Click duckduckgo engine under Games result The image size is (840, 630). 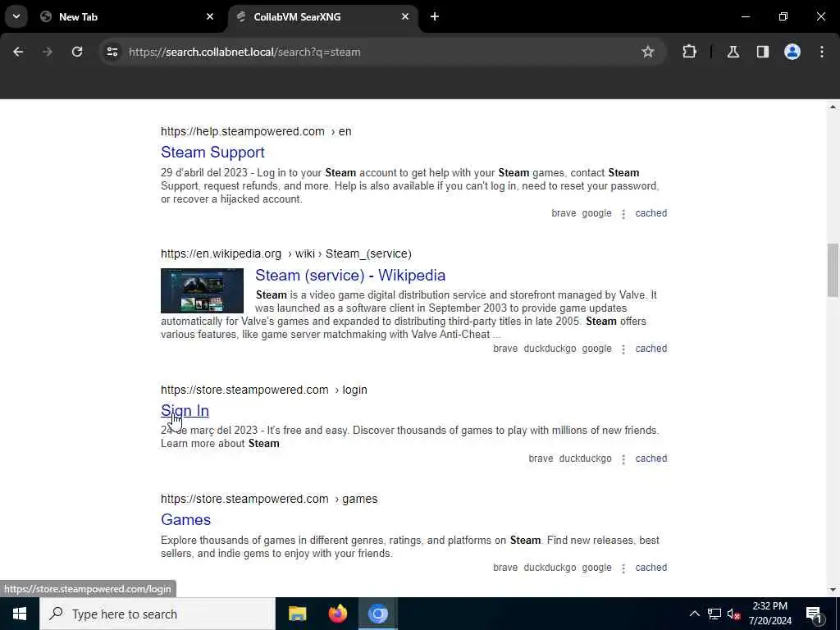(x=550, y=568)
